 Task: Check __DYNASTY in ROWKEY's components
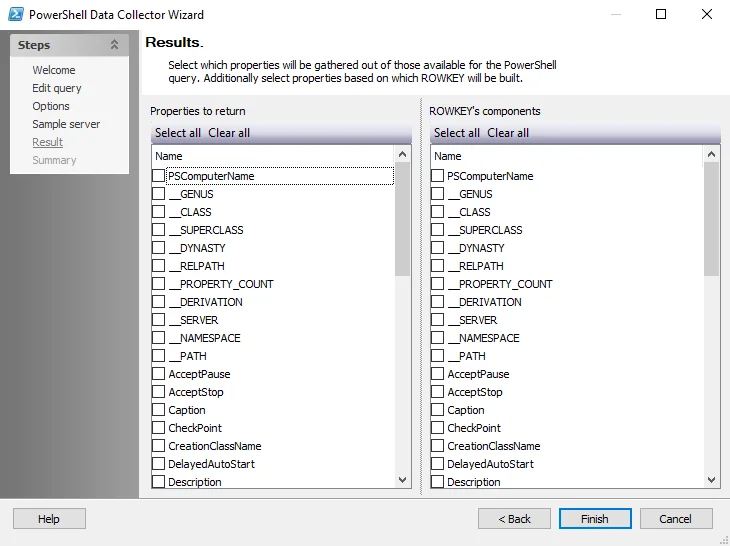(x=438, y=248)
